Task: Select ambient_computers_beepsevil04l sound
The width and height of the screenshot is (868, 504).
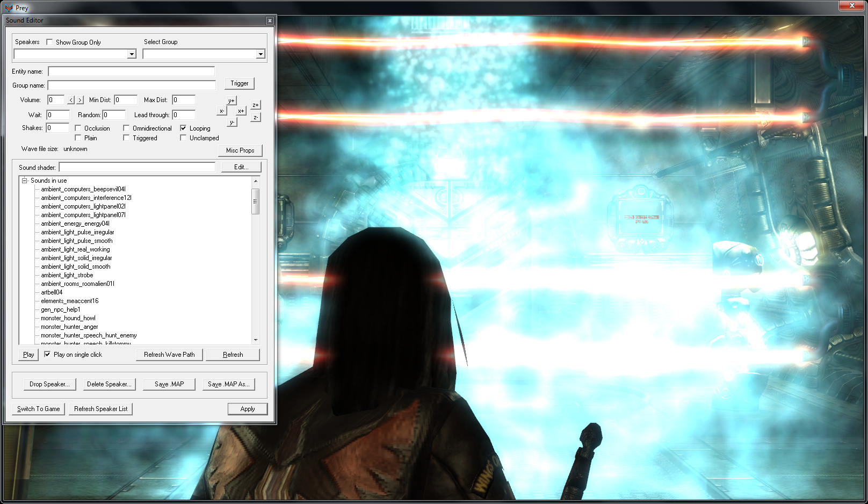Action: coord(83,189)
